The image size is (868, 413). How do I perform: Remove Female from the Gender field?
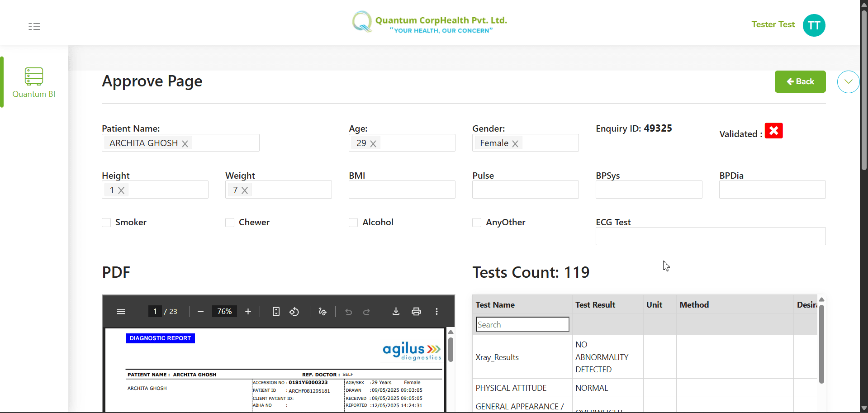515,144
